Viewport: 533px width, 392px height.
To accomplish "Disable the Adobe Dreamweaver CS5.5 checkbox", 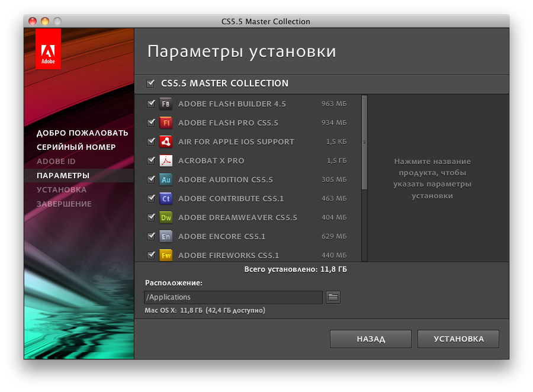I will pyautogui.click(x=150, y=217).
